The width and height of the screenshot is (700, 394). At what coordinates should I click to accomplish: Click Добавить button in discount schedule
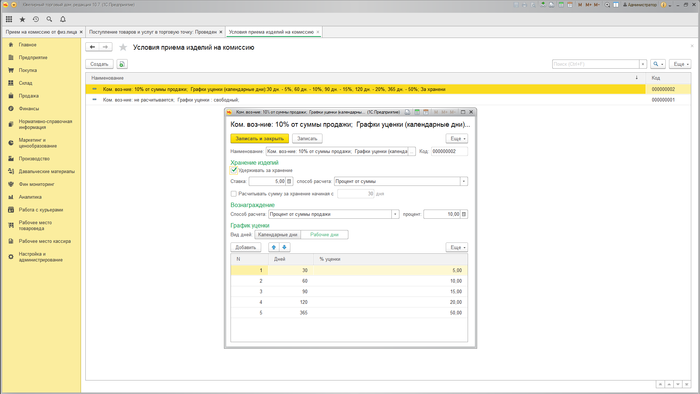click(x=246, y=247)
